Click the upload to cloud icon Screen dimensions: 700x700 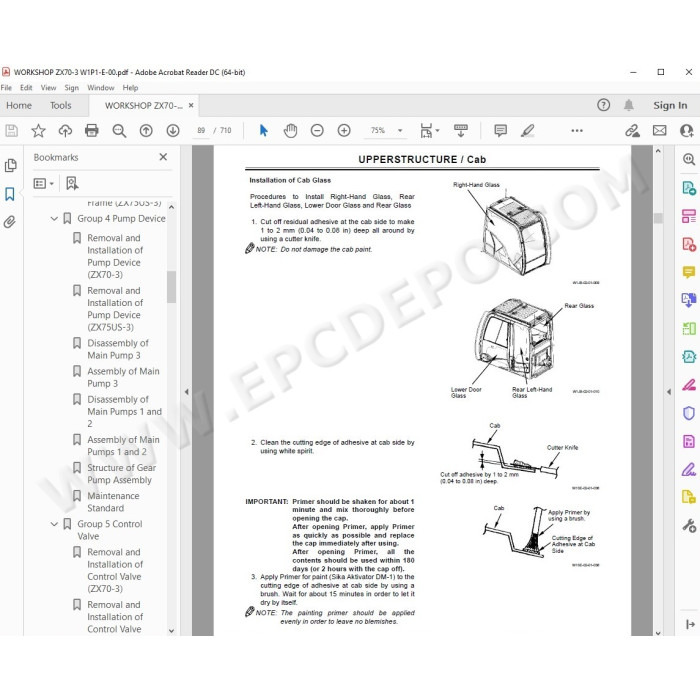pos(65,130)
